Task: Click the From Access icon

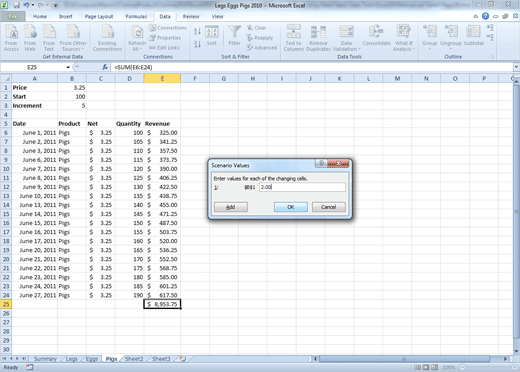Action: [11, 38]
